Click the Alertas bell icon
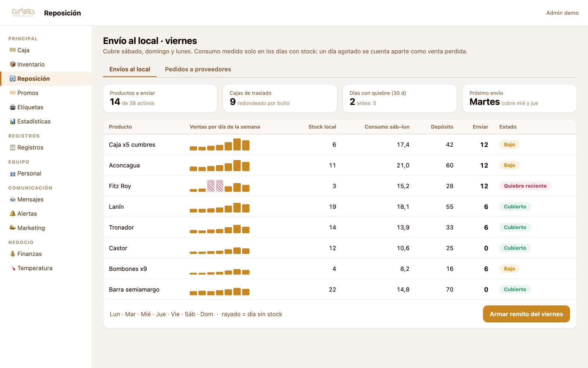 [12, 214]
